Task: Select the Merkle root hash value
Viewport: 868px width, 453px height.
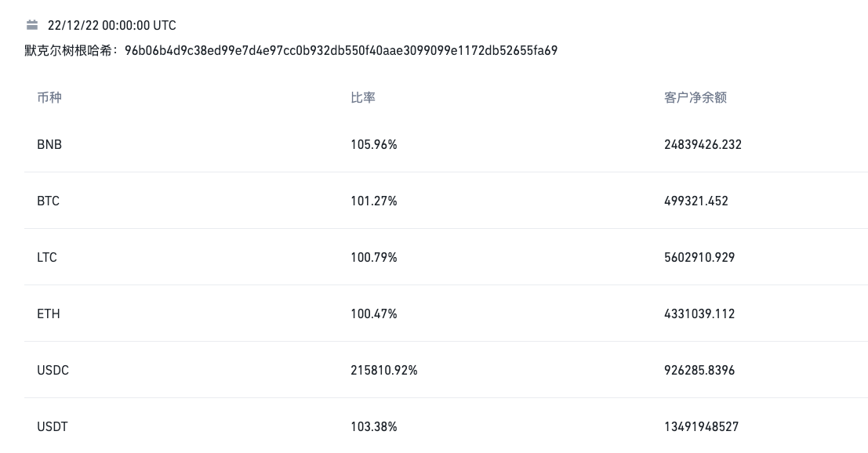Action: pyautogui.click(x=341, y=51)
